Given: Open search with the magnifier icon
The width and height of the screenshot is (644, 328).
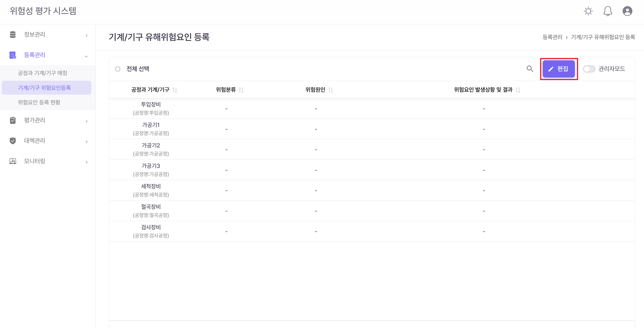Looking at the screenshot, I should [x=530, y=69].
